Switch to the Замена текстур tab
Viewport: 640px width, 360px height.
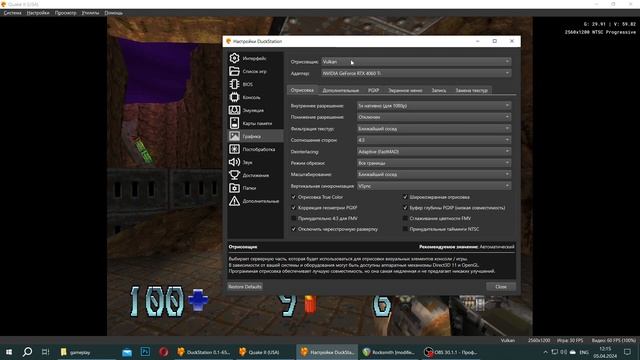pos(471,90)
